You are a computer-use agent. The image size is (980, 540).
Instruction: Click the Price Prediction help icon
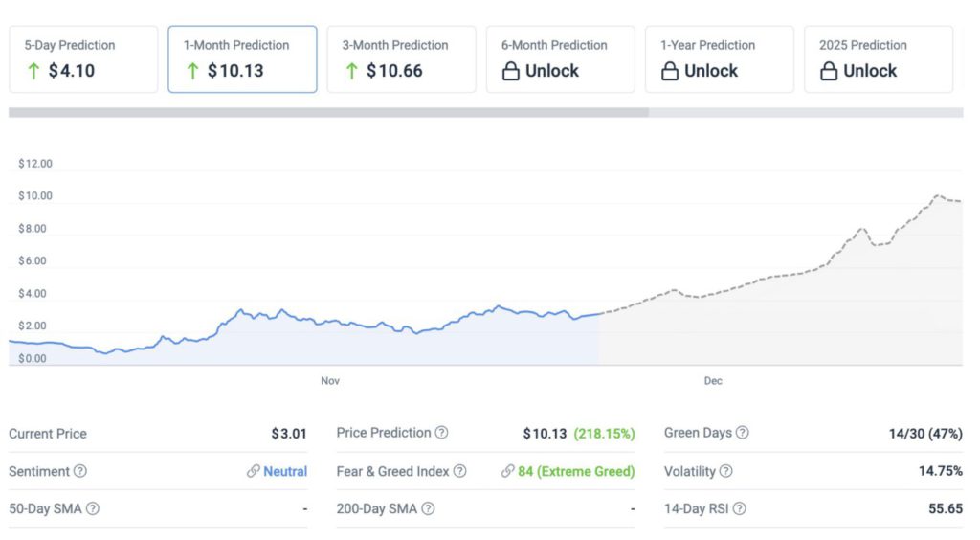441,433
